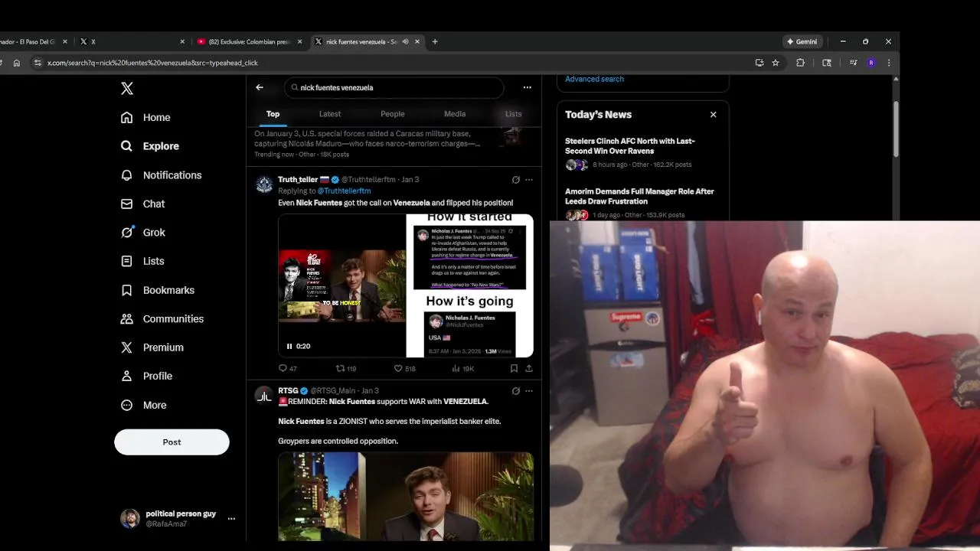The image size is (980, 551).
Task: Open the @Truthtellerftm reply-to link
Action: click(x=344, y=191)
